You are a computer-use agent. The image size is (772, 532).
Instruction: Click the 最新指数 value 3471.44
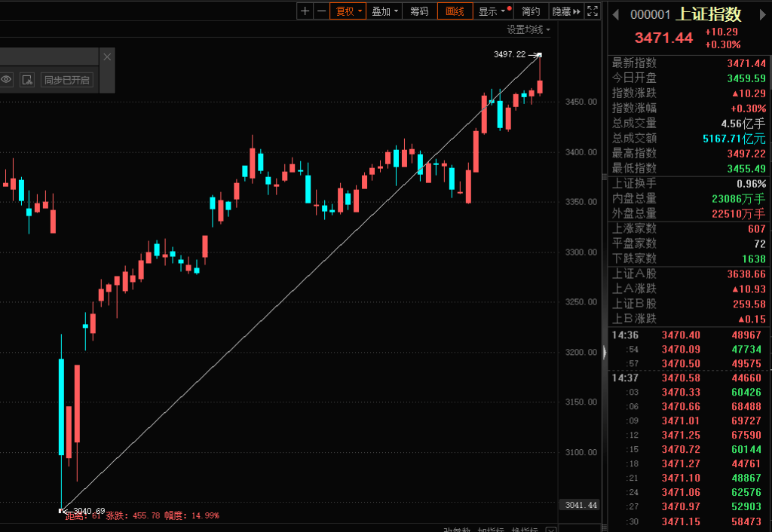746,63
